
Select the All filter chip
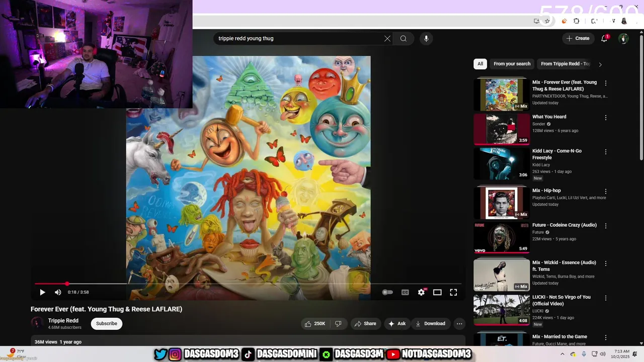[480, 64]
